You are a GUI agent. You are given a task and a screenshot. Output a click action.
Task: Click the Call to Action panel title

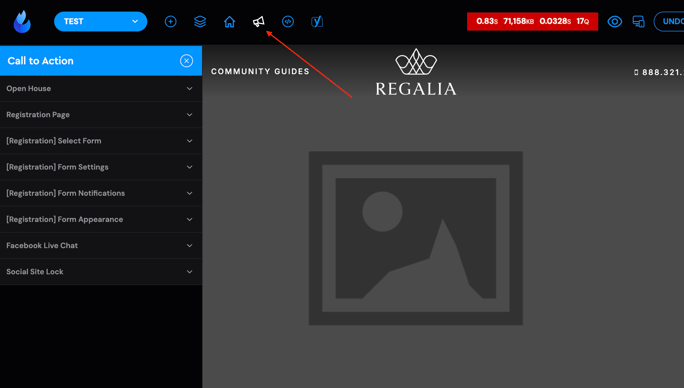(x=41, y=61)
